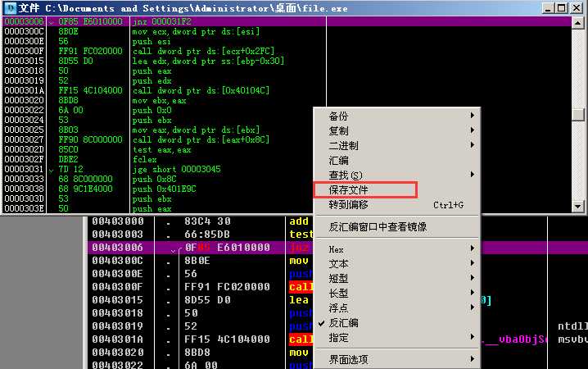Viewport: 588px width, 369px height.
Task: Expand submenu arrow beside 复制
Action: [473, 130]
